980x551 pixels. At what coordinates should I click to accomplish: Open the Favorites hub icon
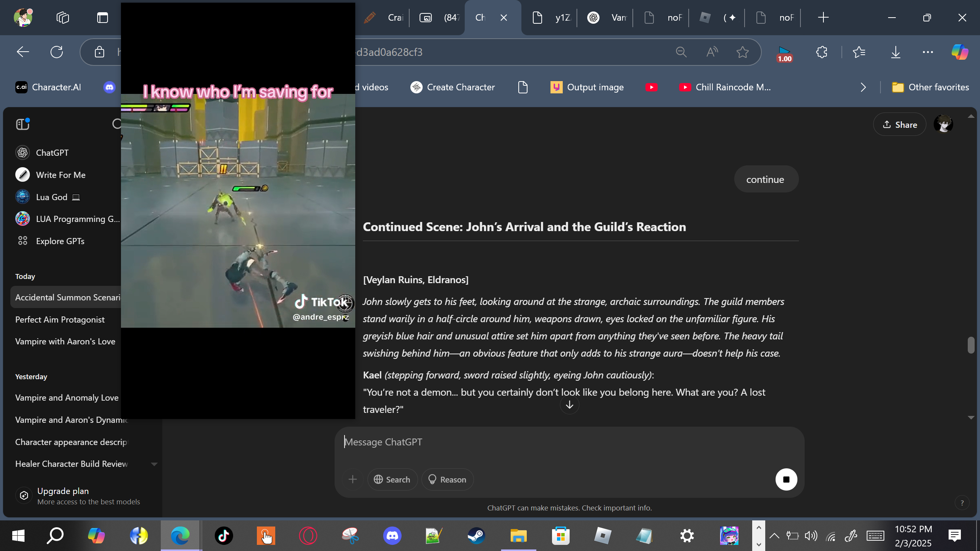[859, 52]
